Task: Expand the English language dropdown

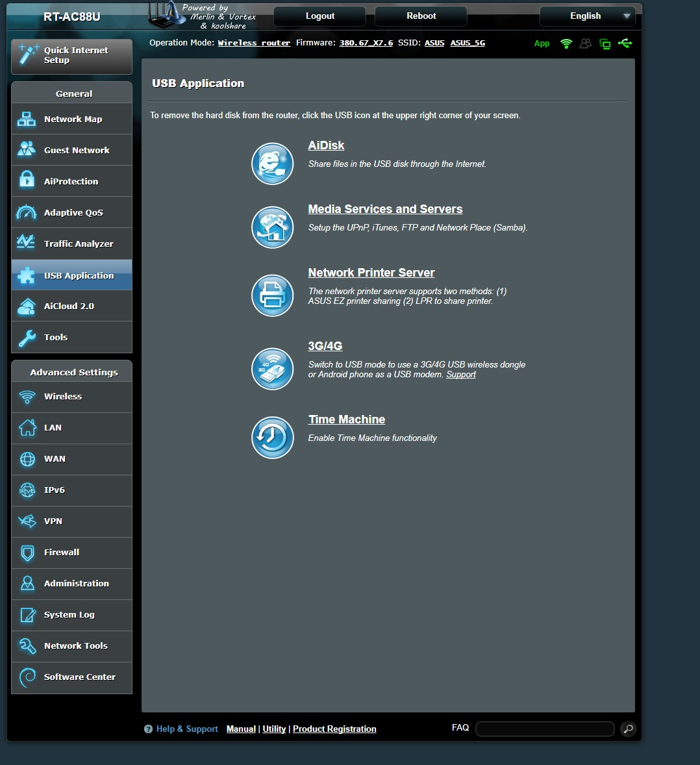Action: tap(587, 16)
